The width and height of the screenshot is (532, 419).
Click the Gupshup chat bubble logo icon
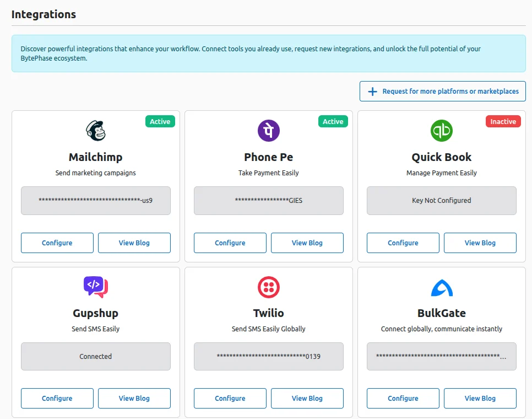coord(96,287)
